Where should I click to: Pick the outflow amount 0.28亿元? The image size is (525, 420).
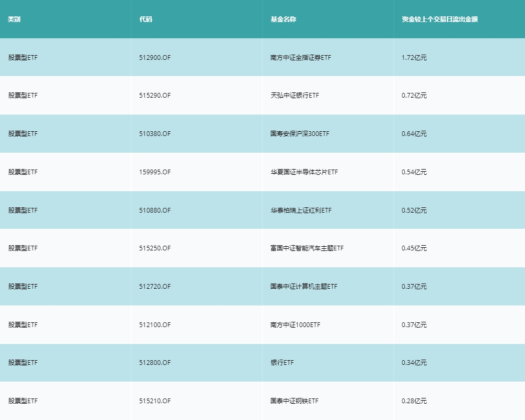[x=414, y=401]
